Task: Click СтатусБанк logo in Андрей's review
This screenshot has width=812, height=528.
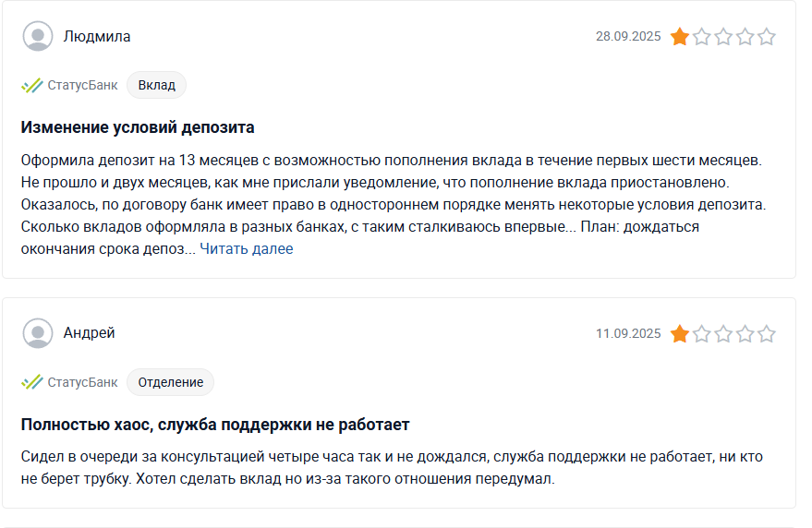Action: pos(32,382)
